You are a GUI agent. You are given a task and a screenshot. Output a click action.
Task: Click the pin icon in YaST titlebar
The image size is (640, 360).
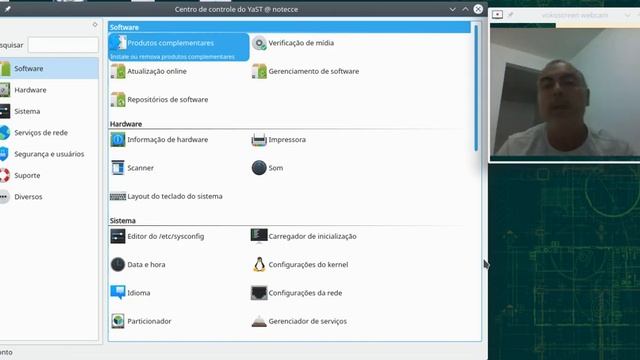click(7, 9)
